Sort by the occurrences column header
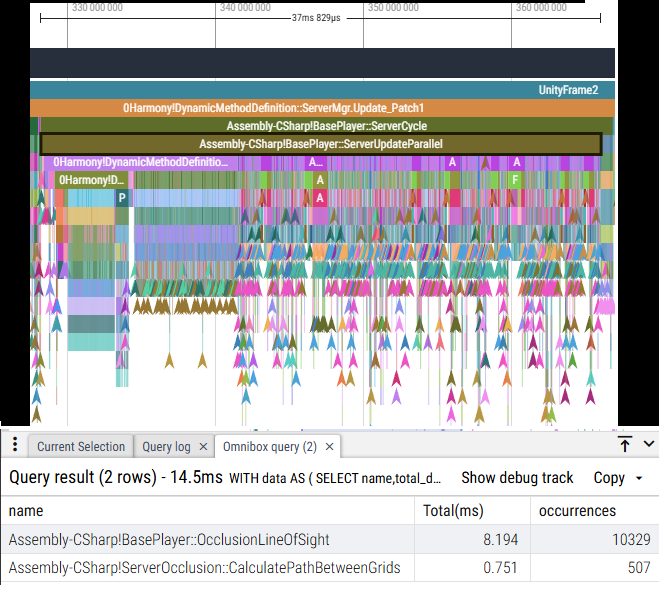This screenshot has height=593, width=659. (x=577, y=511)
